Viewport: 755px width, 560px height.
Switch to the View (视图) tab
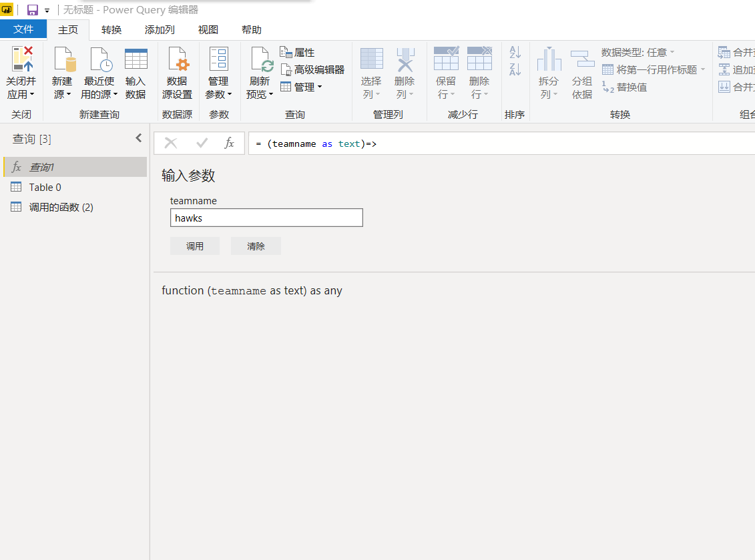click(208, 30)
